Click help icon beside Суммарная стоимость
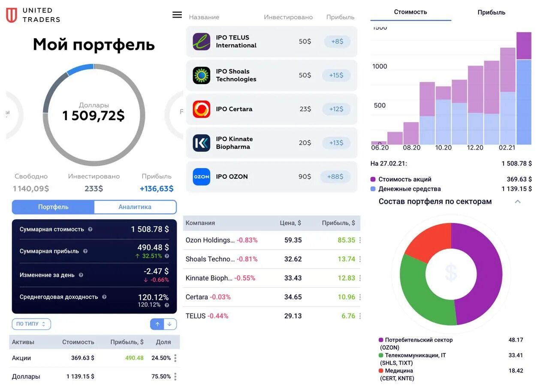549x392 pixels. tap(90, 229)
